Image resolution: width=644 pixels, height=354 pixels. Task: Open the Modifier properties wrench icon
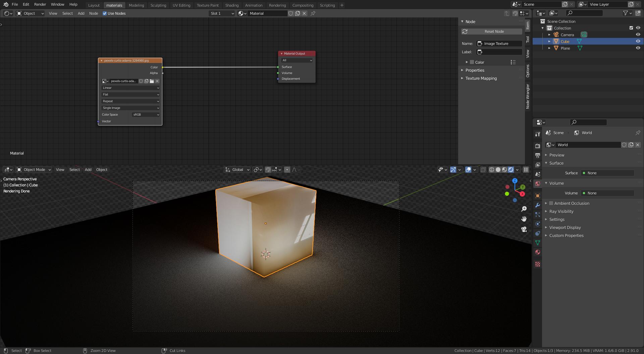(x=538, y=205)
